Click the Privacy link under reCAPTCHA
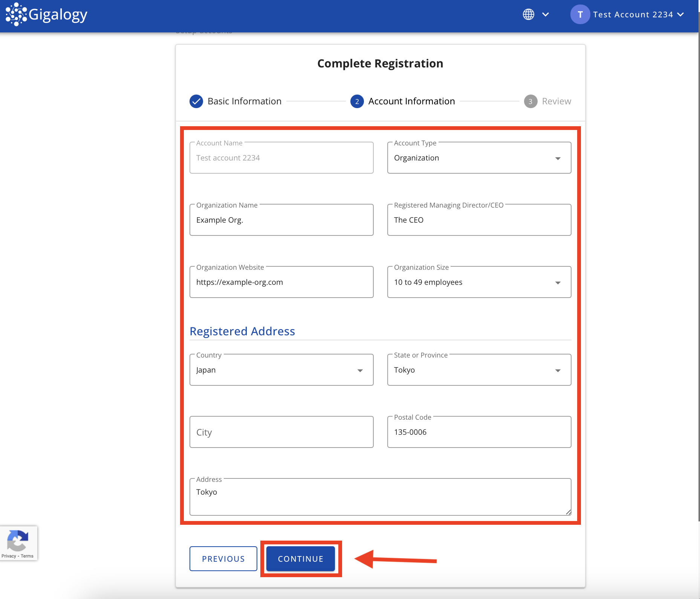The height and width of the screenshot is (599, 700). 9,556
